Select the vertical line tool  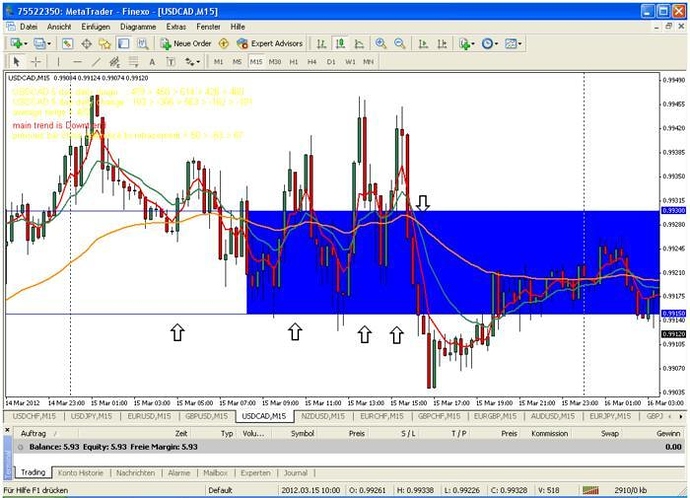(x=58, y=62)
